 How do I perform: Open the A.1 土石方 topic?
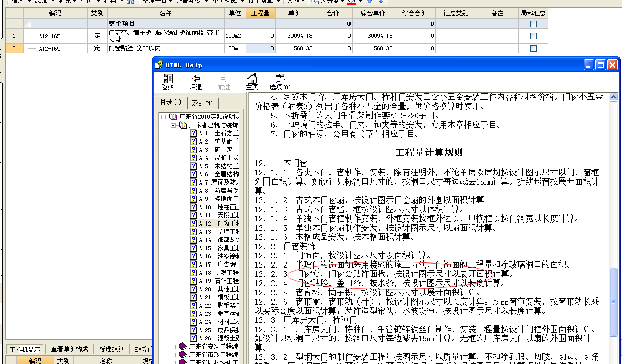[218, 133]
